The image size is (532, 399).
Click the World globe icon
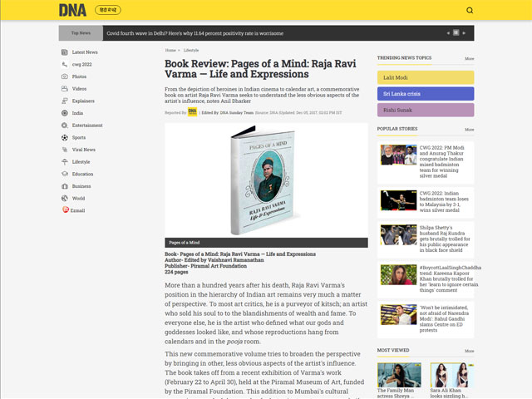coord(65,198)
